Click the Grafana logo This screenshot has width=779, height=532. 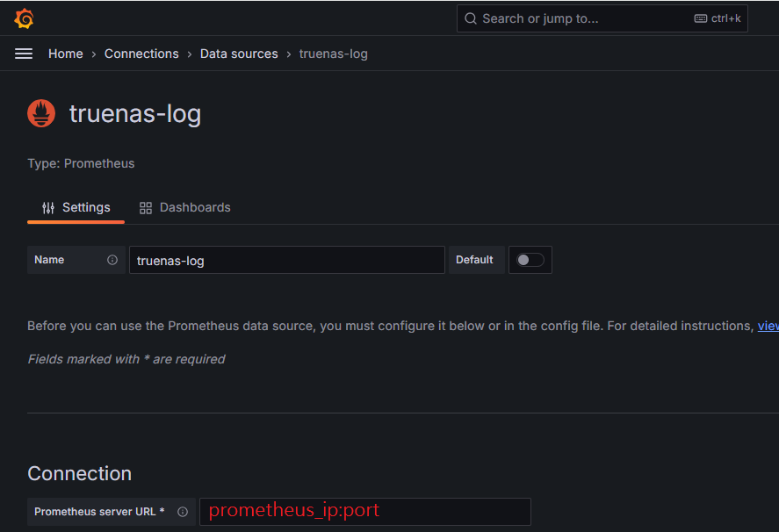pyautogui.click(x=24, y=18)
